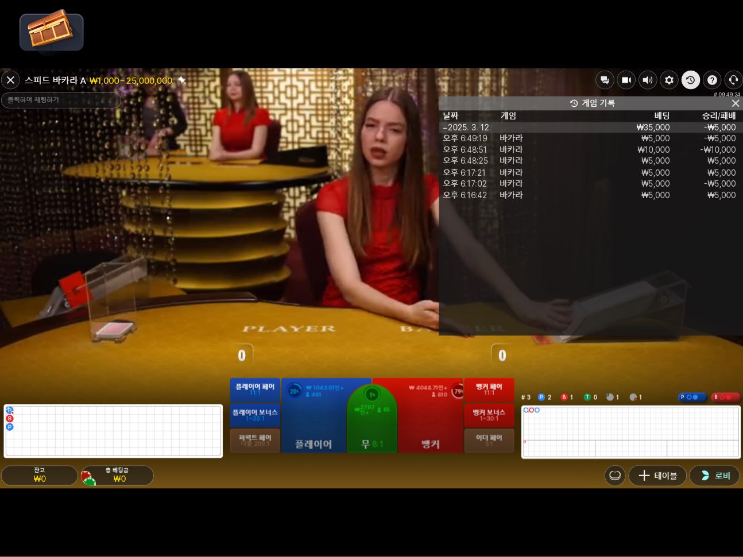Bet on 플레이어 (Player) area
Image resolution: width=743 pixels, height=560 pixels.
pos(314,425)
